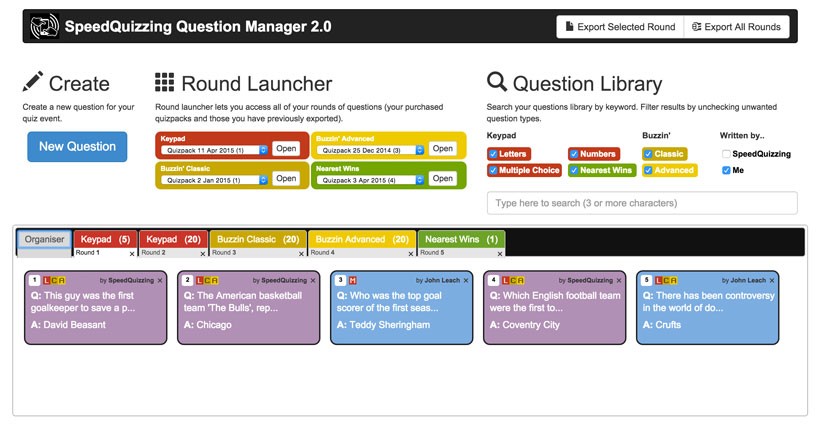Screen dimensions: 820x427
Task: Focus the question library search field
Action: pyautogui.click(x=642, y=203)
